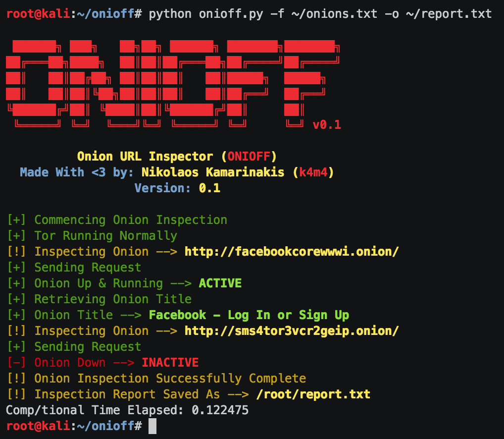Click the [+] marker beside Commencing Onion Inspection
This screenshot has height=439, width=504.
click(x=16, y=220)
